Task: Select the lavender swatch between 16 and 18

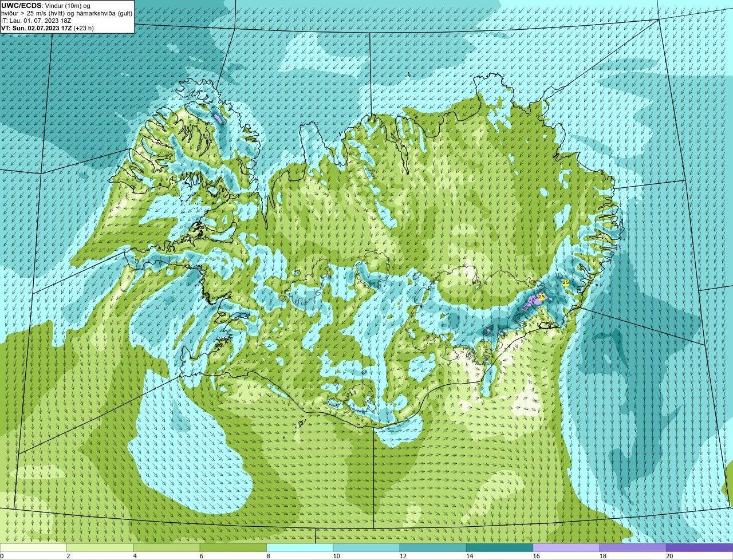Action: click(x=566, y=548)
